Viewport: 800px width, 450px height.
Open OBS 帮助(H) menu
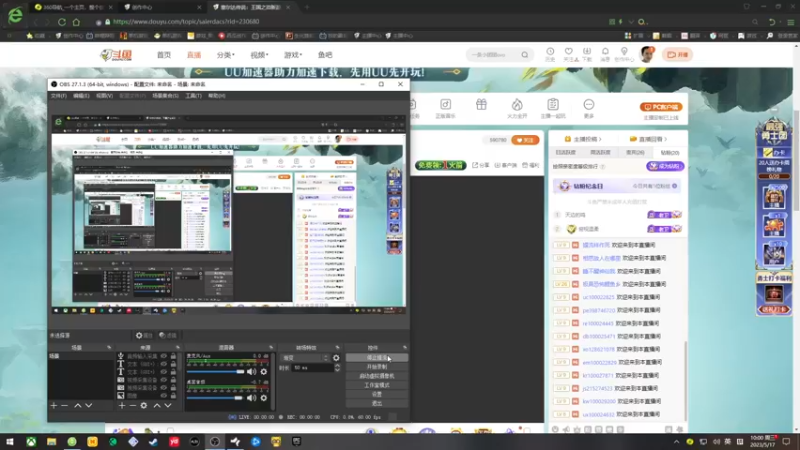pyautogui.click(x=217, y=96)
